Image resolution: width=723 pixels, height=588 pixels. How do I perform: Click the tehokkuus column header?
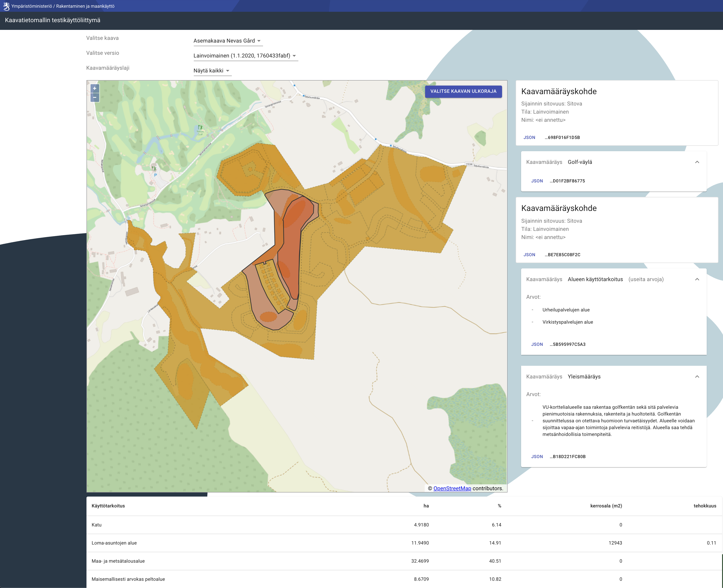[x=705, y=506]
